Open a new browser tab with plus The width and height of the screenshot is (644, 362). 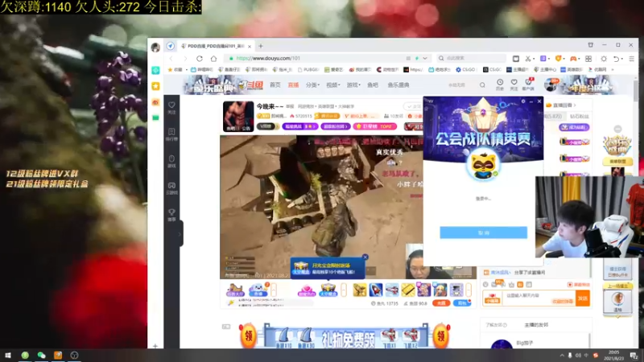click(261, 46)
